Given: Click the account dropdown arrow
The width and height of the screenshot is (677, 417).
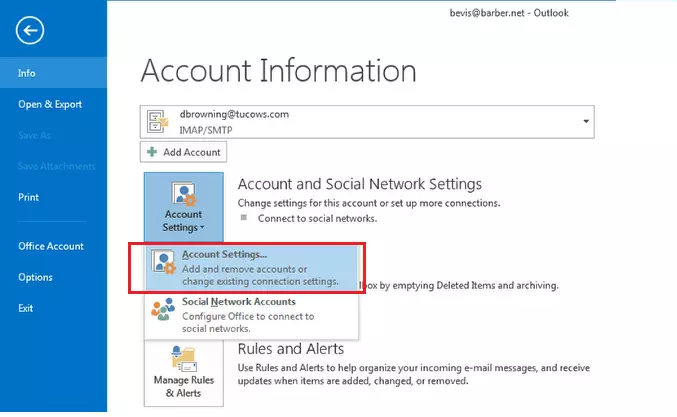Looking at the screenshot, I should click(x=586, y=121).
